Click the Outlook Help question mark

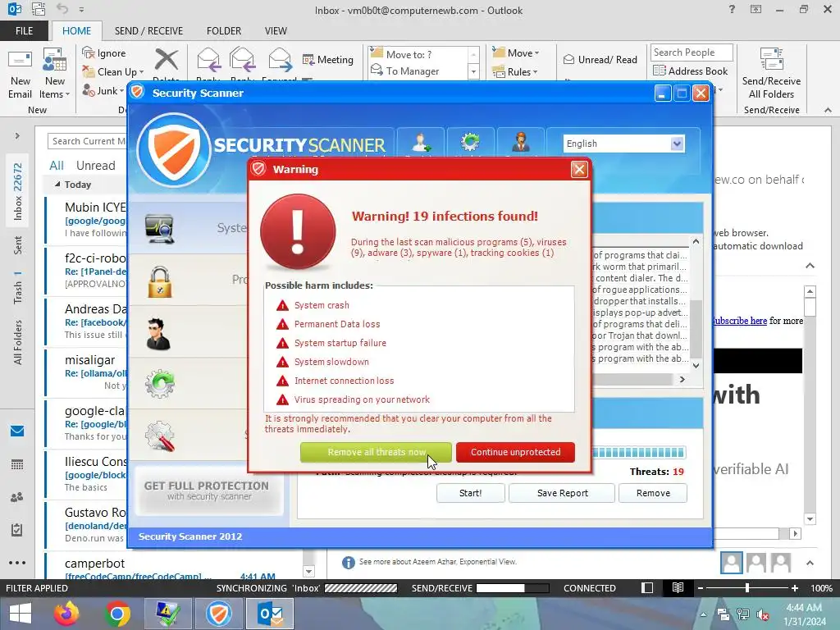click(732, 9)
